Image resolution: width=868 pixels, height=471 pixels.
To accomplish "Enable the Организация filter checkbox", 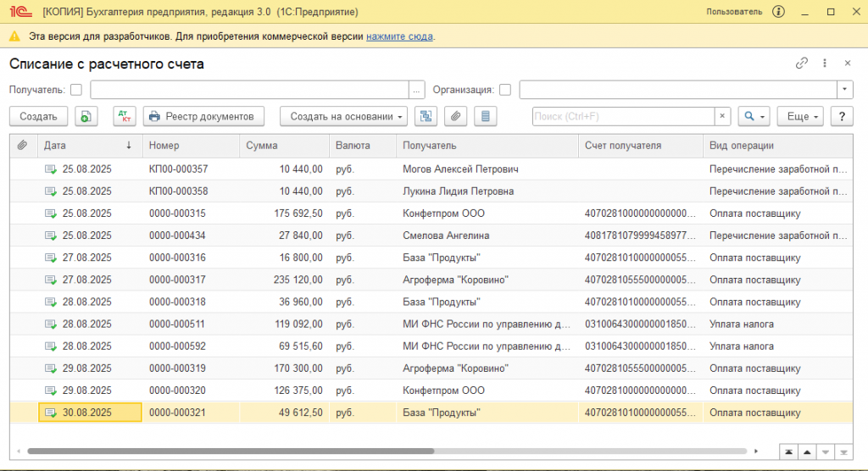I will [505, 90].
